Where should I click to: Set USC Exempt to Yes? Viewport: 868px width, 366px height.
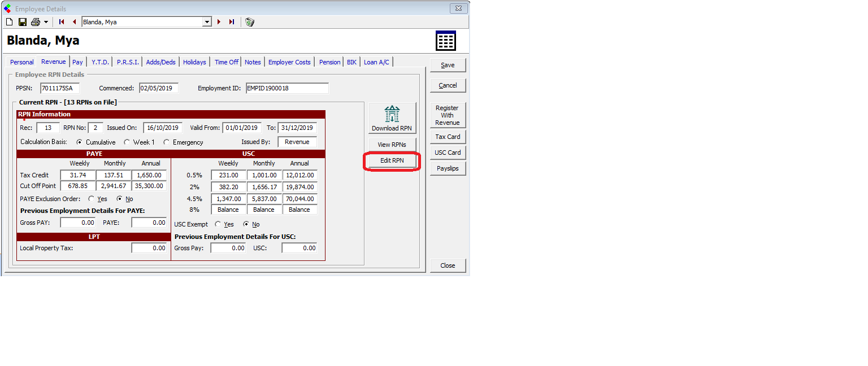tap(218, 224)
